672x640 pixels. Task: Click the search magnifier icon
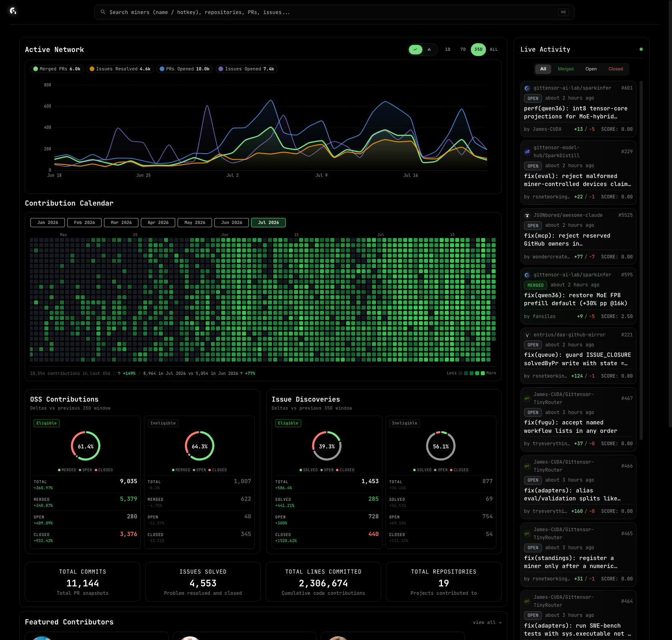tap(103, 12)
